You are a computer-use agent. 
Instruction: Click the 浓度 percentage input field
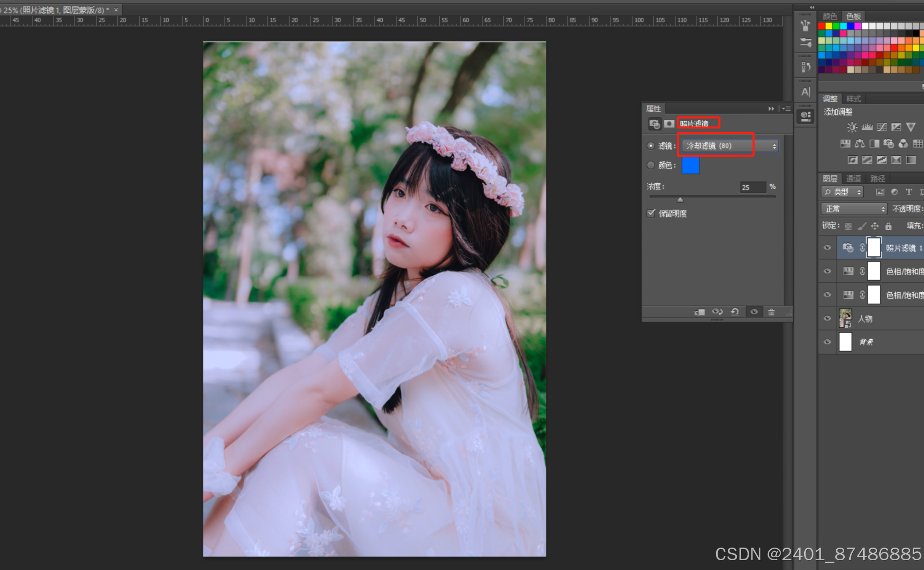[753, 187]
